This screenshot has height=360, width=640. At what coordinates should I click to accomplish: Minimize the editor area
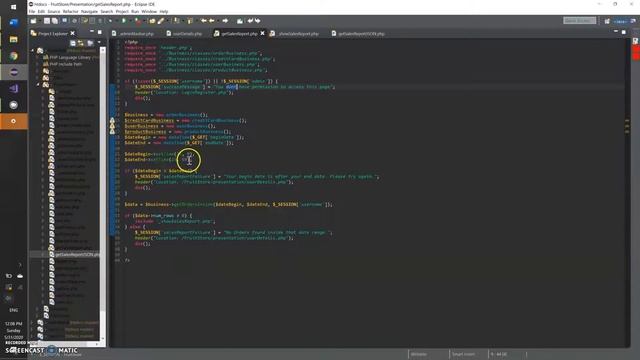tap(616, 32)
